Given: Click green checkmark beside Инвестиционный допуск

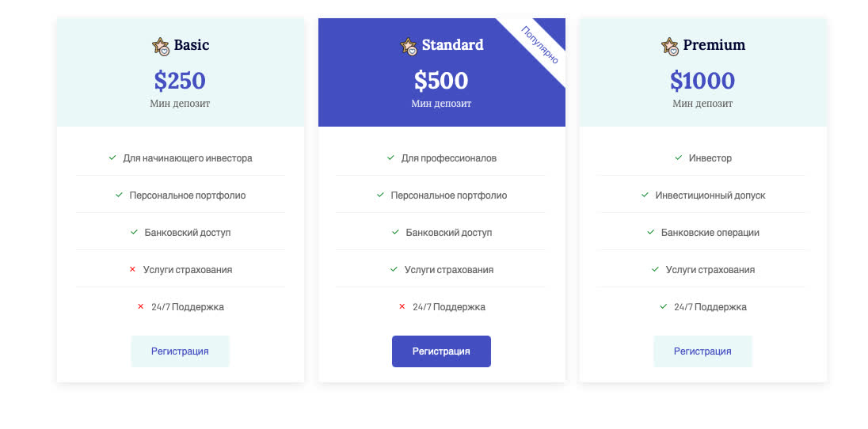Looking at the screenshot, I should tap(645, 195).
